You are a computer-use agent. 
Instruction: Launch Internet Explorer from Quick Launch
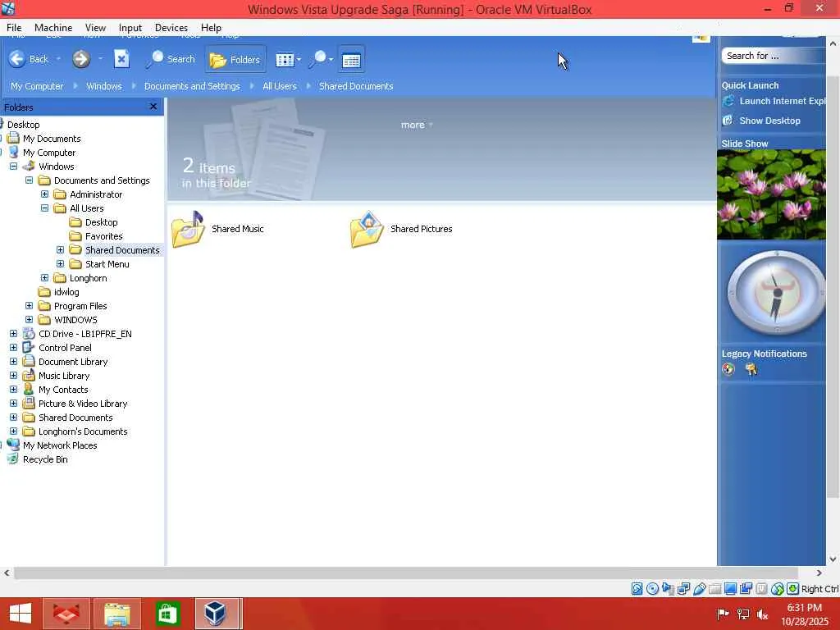tap(774, 101)
